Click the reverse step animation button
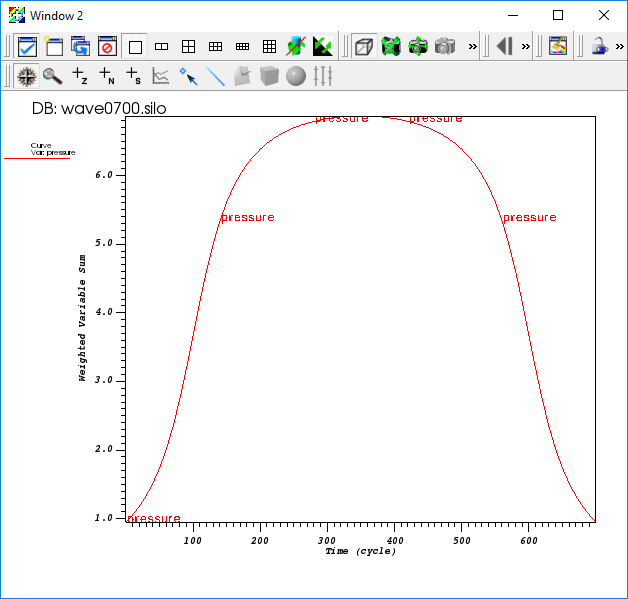Viewport: 628px width, 599px height. 505,46
